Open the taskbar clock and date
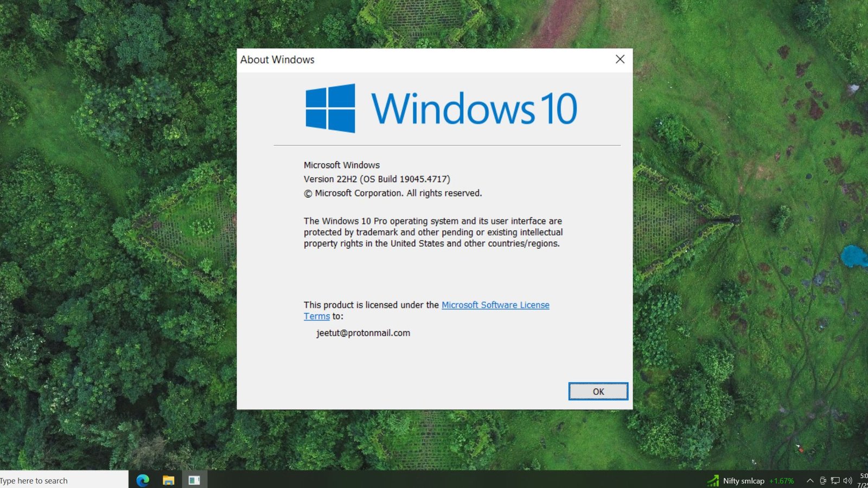Screen dimensions: 868x488 (863, 480)
